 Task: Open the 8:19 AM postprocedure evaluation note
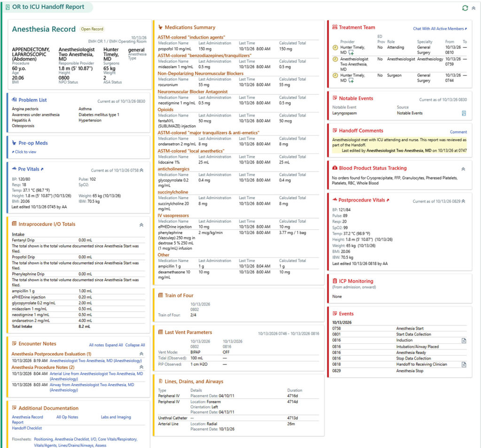tap(95, 361)
